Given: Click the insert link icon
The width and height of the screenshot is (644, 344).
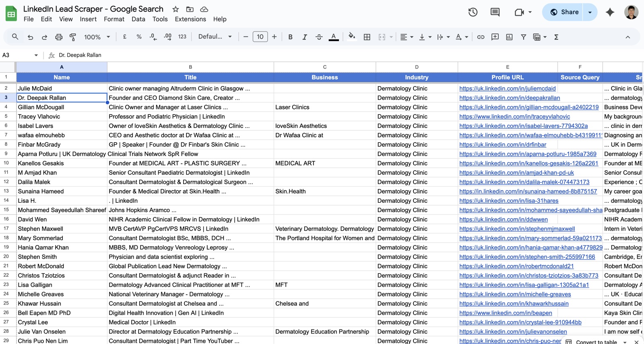Looking at the screenshot, I should pyautogui.click(x=481, y=37).
